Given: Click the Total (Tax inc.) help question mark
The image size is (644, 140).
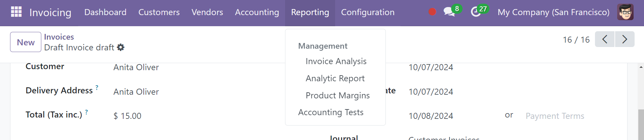Looking at the screenshot, I should pyautogui.click(x=86, y=112).
